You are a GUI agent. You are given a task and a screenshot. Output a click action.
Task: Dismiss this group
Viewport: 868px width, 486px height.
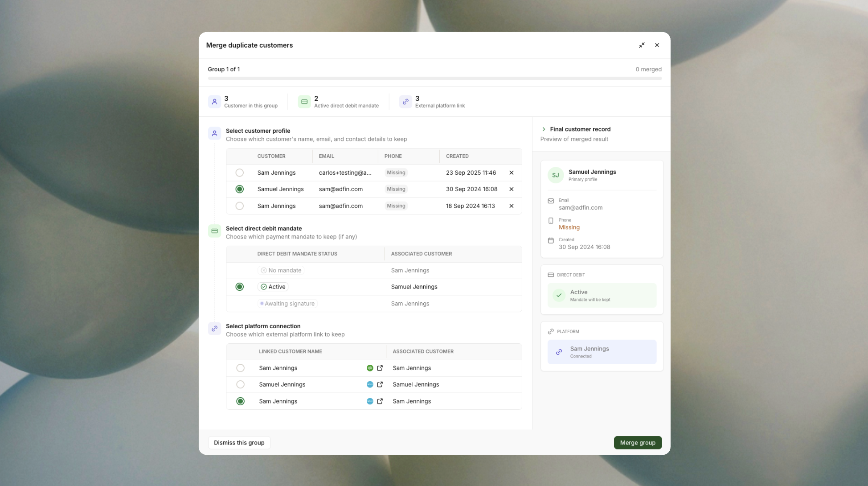[x=239, y=443]
